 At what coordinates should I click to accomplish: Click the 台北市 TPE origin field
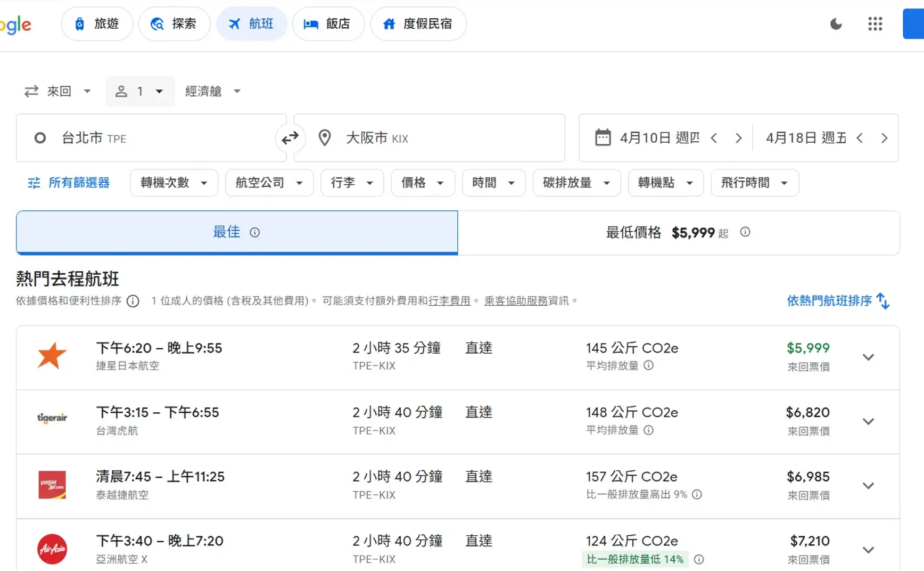tap(151, 138)
